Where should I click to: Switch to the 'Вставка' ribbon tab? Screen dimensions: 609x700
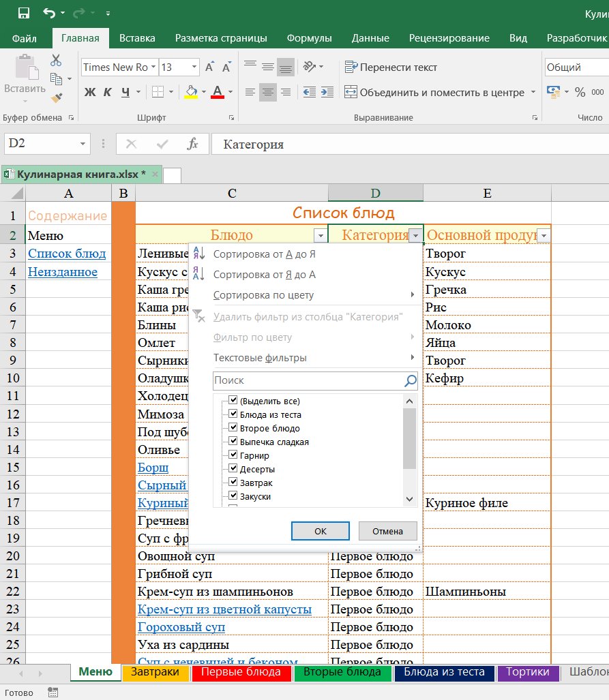coord(137,38)
